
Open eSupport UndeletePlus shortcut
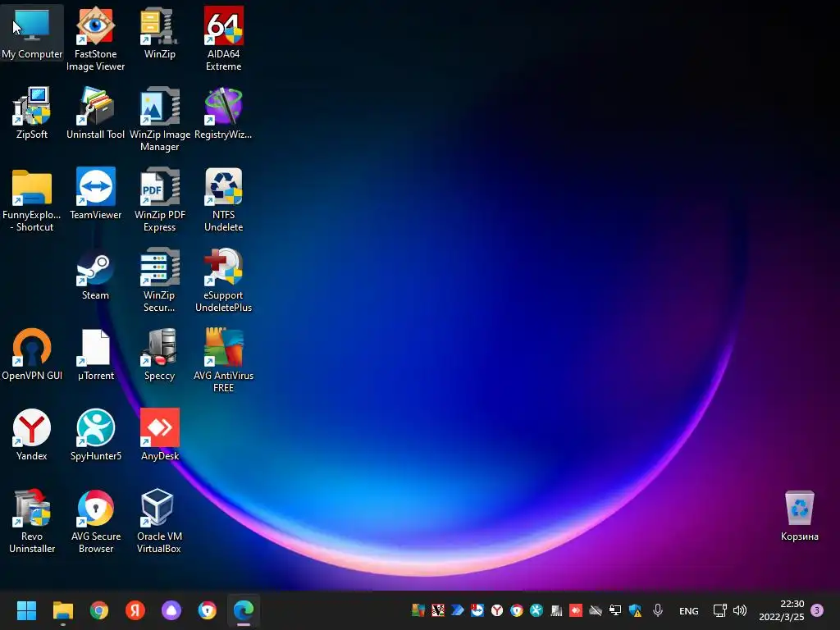point(223,280)
